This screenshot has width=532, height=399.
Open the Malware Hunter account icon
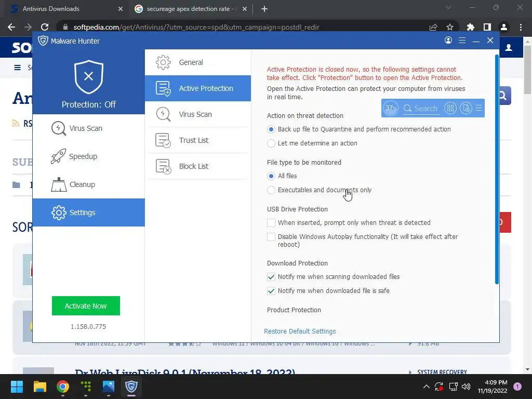click(448, 41)
